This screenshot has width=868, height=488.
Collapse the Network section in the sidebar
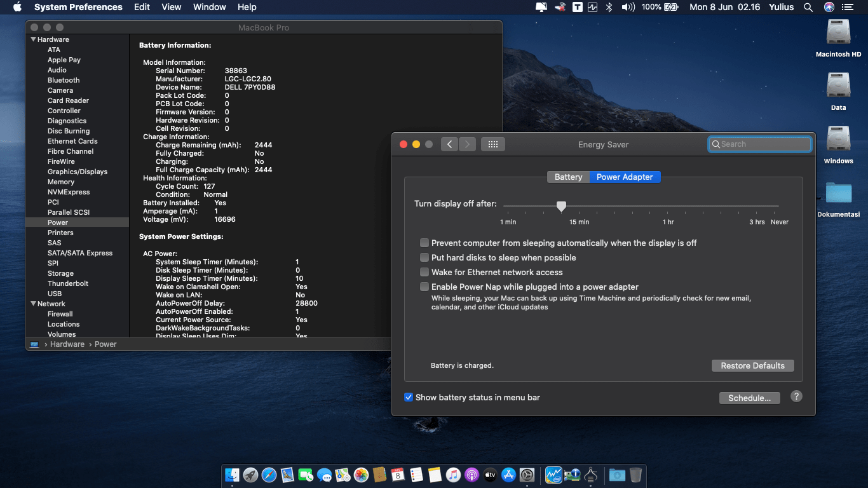click(33, 304)
